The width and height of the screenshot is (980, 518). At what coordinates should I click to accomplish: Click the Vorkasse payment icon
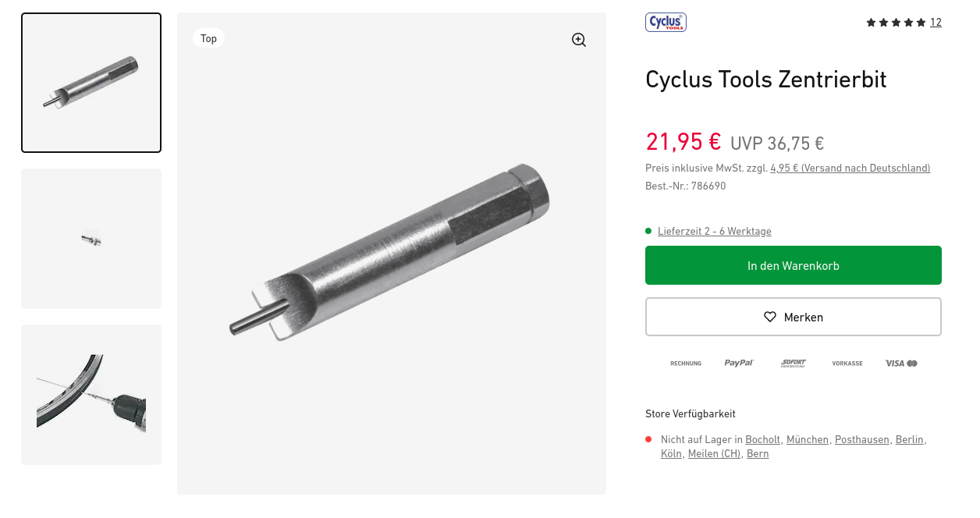click(x=847, y=363)
